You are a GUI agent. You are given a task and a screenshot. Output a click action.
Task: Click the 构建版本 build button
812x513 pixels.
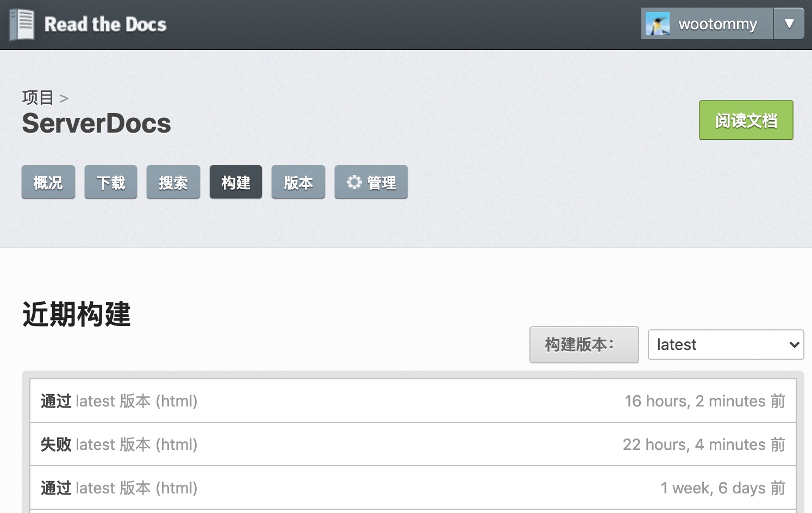click(x=584, y=344)
